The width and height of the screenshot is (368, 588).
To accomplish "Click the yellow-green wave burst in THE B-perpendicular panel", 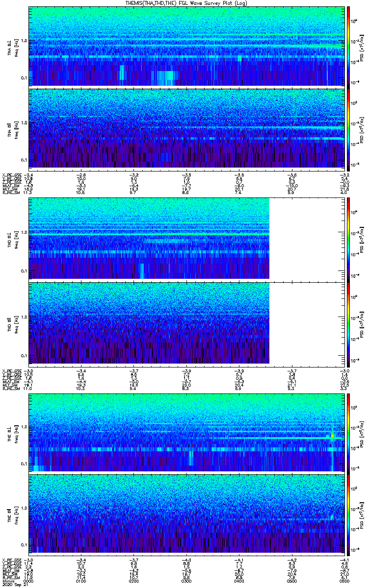I will pyautogui.click(x=333, y=435).
